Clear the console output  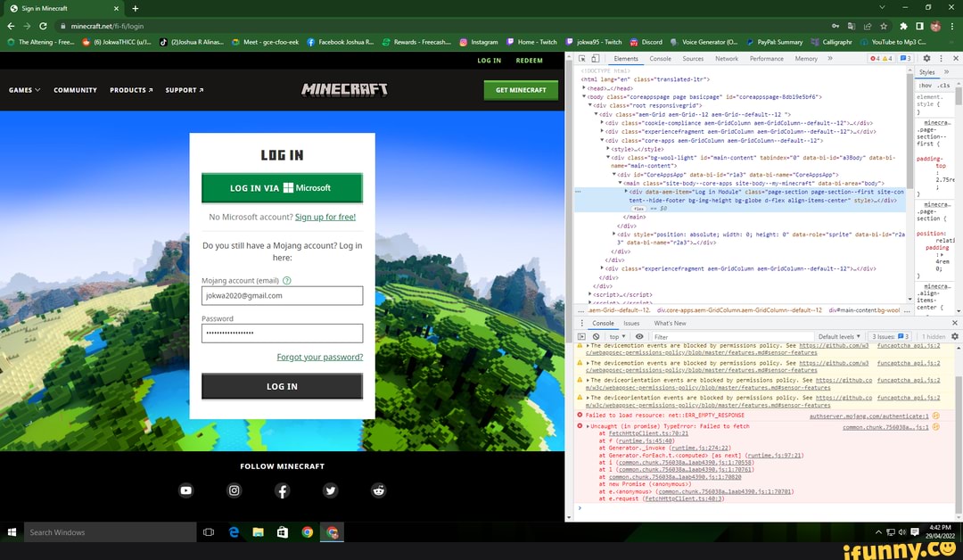pyautogui.click(x=597, y=336)
